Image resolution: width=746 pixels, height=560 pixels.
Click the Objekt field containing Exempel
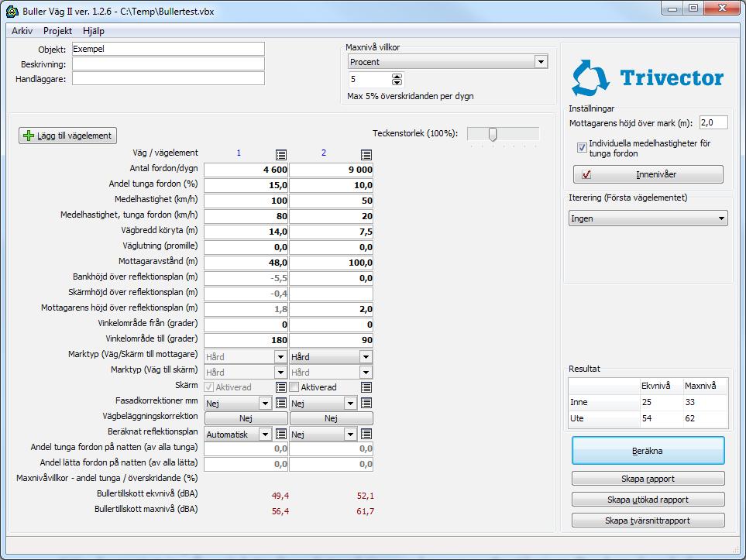coord(168,49)
